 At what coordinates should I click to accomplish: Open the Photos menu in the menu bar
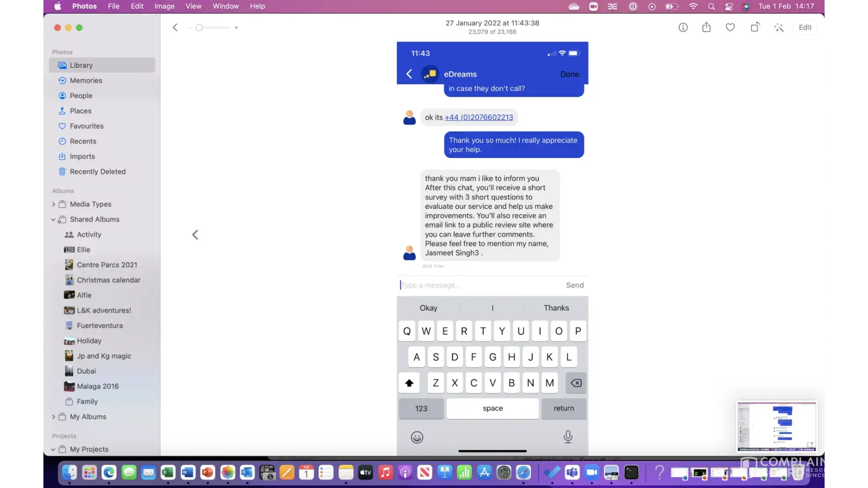click(x=84, y=6)
